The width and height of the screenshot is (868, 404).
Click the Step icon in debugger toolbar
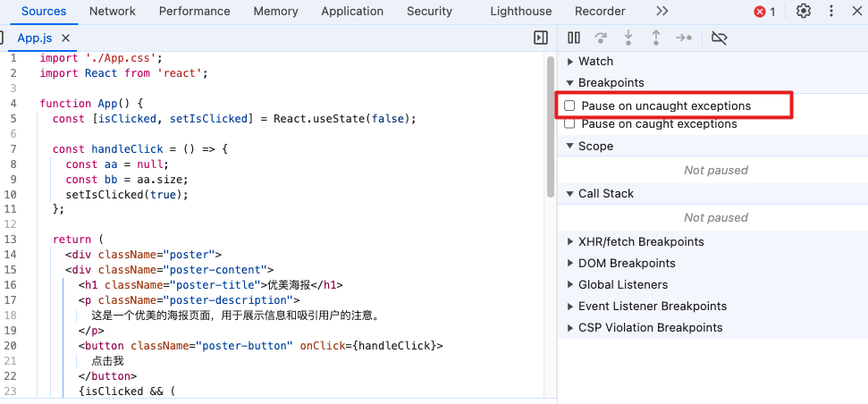[x=684, y=38]
